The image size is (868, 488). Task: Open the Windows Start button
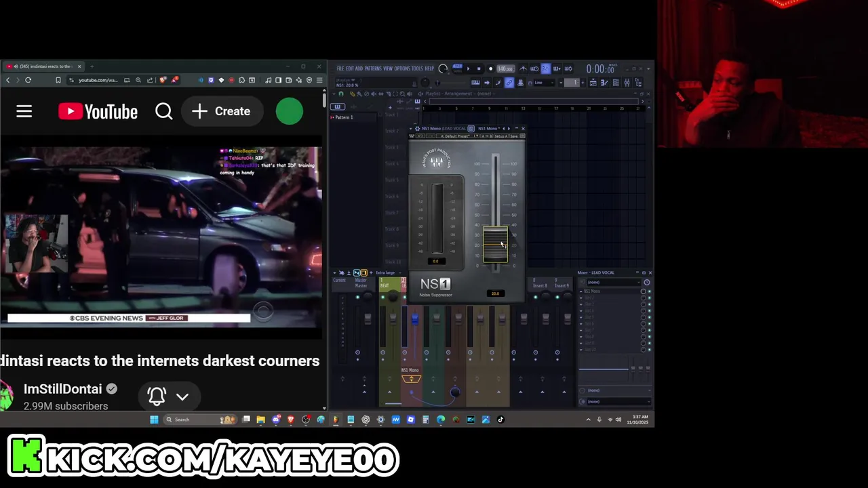pyautogui.click(x=154, y=420)
